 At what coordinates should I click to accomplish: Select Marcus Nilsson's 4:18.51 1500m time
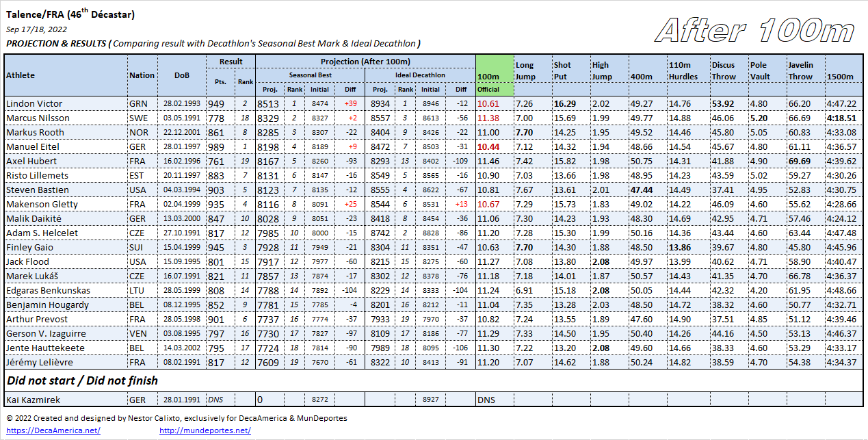[841, 118]
